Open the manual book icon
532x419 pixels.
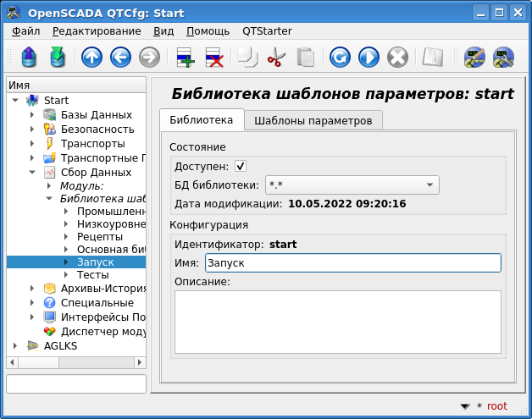pos(433,57)
